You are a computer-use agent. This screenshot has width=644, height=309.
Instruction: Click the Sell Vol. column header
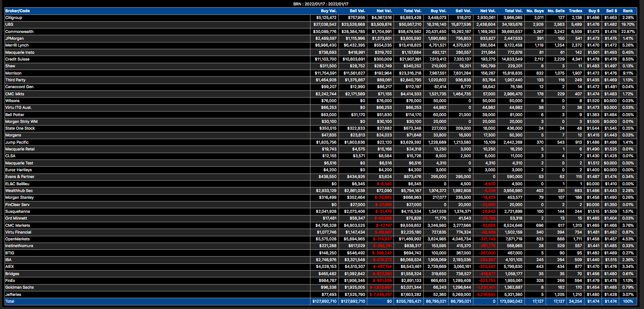pyautogui.click(x=463, y=10)
